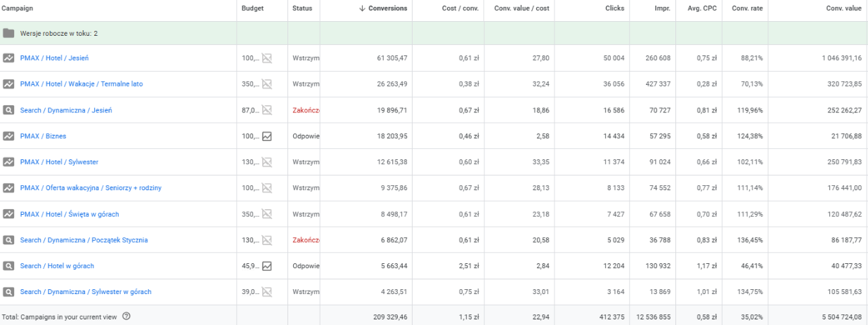Sort by the Campaign column header
868x325 pixels.
click(x=18, y=8)
